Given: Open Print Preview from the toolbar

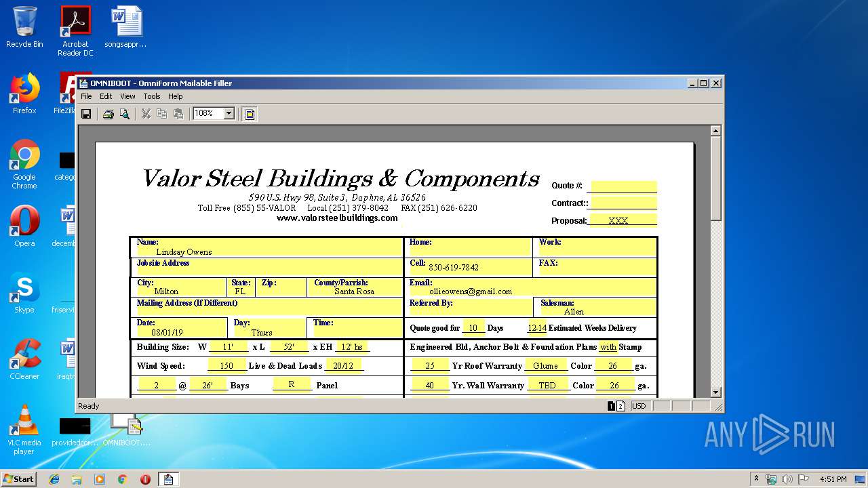Looking at the screenshot, I should click(124, 114).
